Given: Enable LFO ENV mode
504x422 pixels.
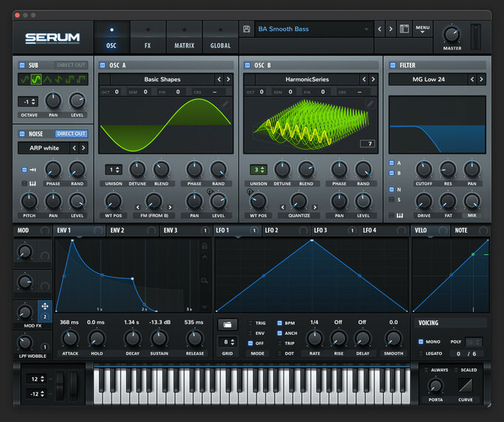Looking at the screenshot, I should click(251, 333).
